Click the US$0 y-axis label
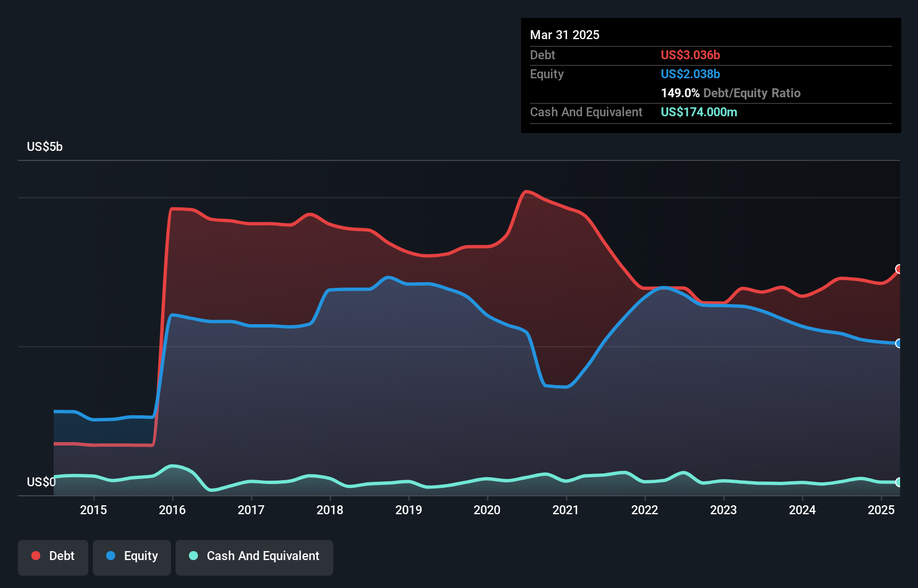Image resolution: width=918 pixels, height=588 pixels. 41,482
